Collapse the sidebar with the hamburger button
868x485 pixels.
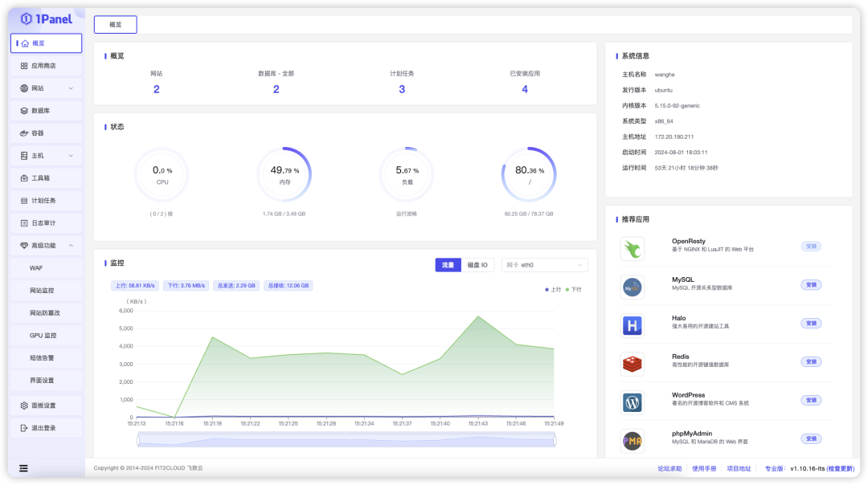click(23, 468)
